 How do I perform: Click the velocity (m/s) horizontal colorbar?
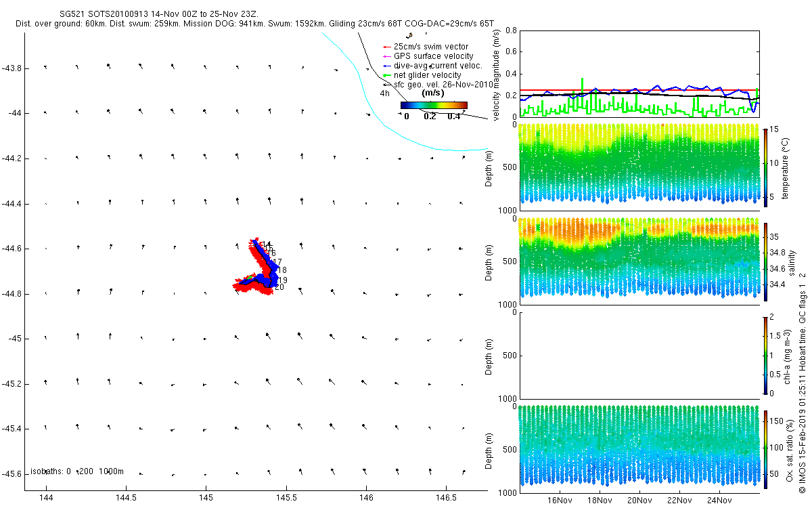434,105
